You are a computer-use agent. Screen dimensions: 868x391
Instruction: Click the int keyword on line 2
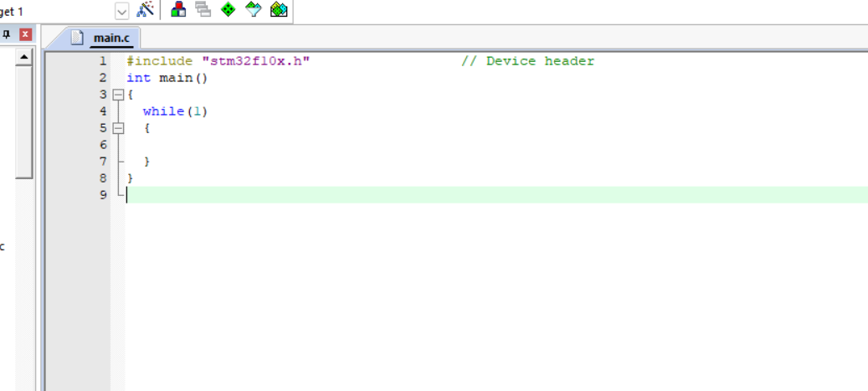(x=138, y=78)
